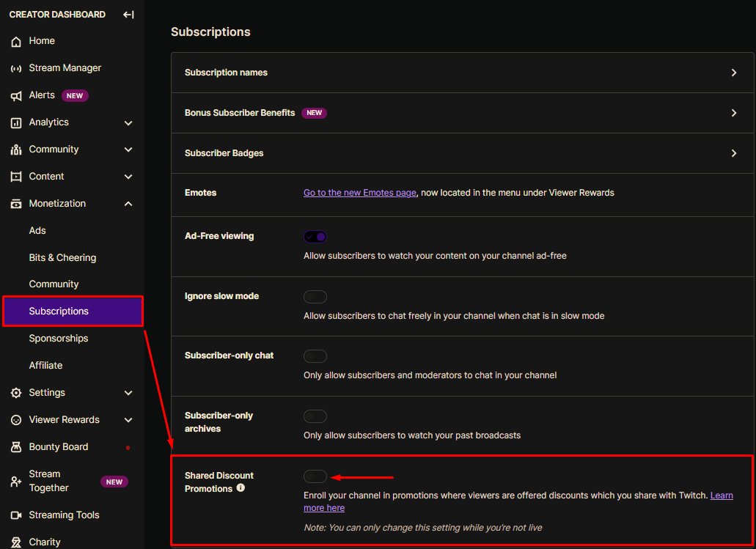Click the Content frame icon
The image size is (756, 549).
[16, 177]
